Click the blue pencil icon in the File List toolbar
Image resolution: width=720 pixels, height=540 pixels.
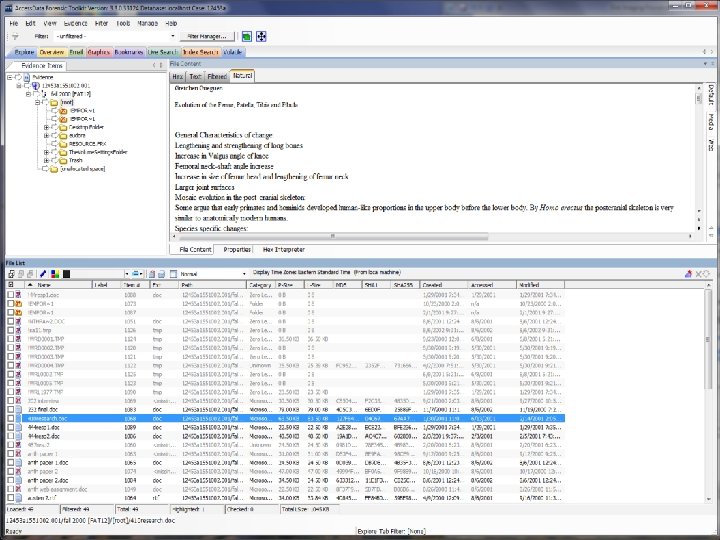point(43,274)
